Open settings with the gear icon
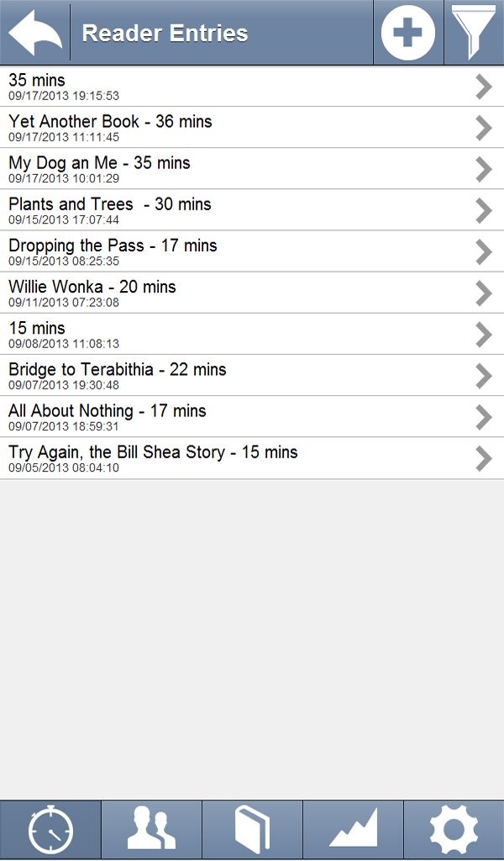Viewport: 504px width, 861px height. pyautogui.click(x=454, y=829)
